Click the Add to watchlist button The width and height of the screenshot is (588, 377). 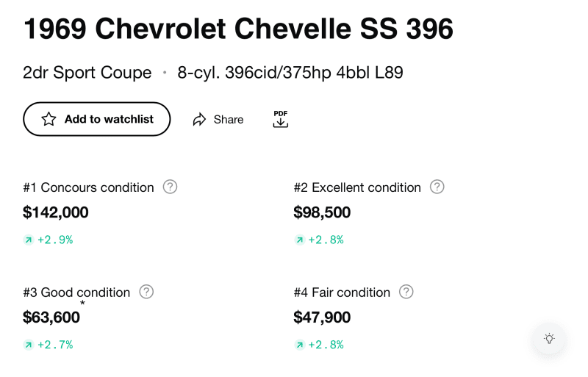click(97, 119)
